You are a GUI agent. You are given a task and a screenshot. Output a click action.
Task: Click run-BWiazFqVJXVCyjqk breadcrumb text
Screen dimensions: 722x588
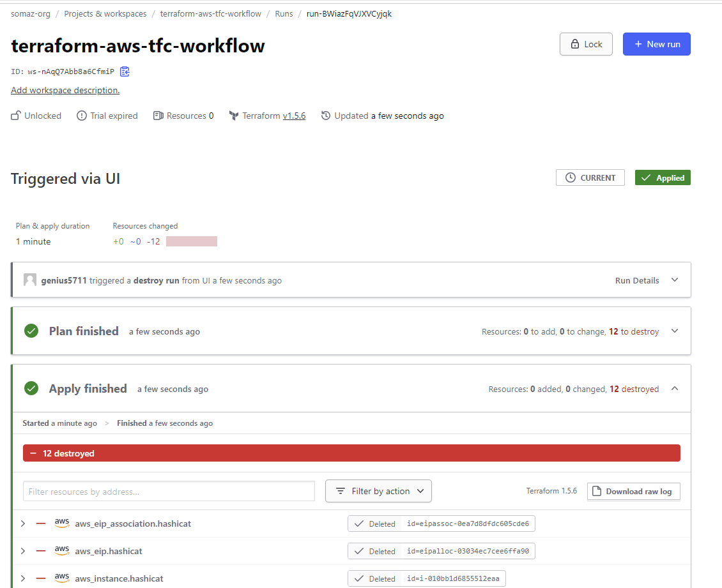pyautogui.click(x=349, y=14)
